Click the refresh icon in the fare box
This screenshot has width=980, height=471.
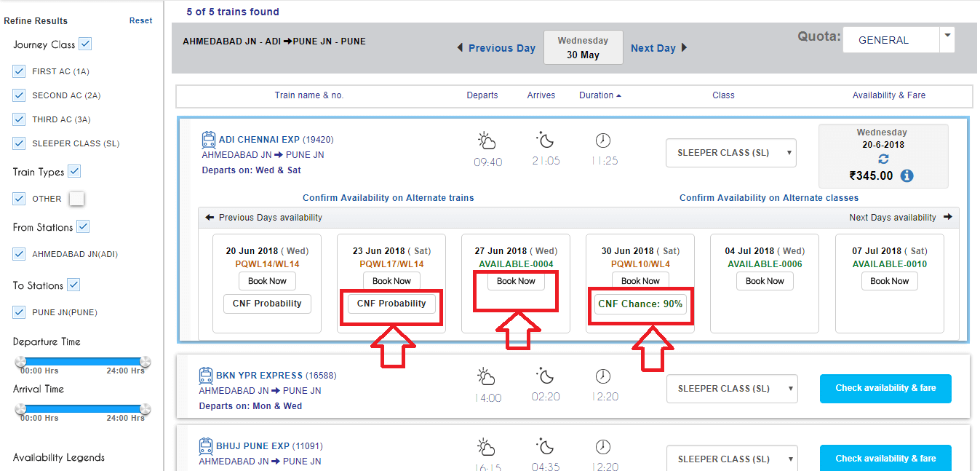tap(883, 159)
